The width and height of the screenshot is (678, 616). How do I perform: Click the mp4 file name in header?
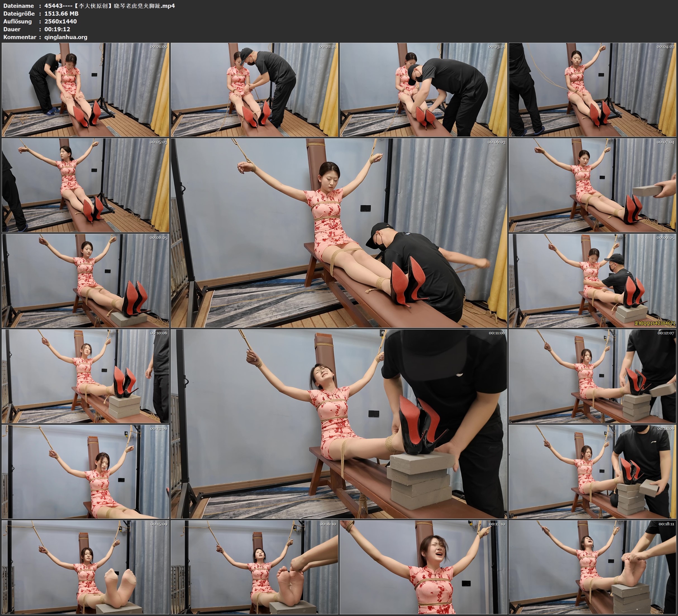pyautogui.click(x=110, y=6)
